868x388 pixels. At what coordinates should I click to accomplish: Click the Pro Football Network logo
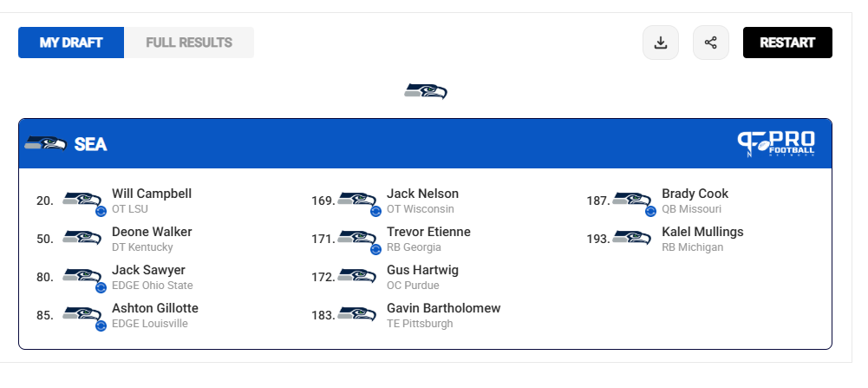[x=776, y=144]
